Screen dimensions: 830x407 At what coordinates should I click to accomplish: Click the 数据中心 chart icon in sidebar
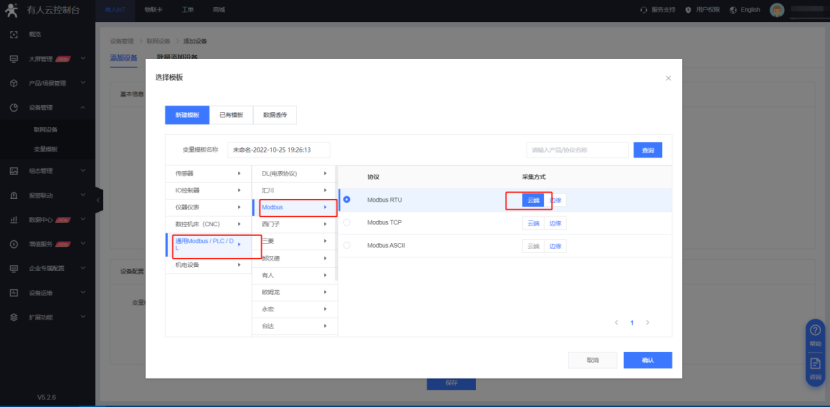pyautogui.click(x=13, y=219)
